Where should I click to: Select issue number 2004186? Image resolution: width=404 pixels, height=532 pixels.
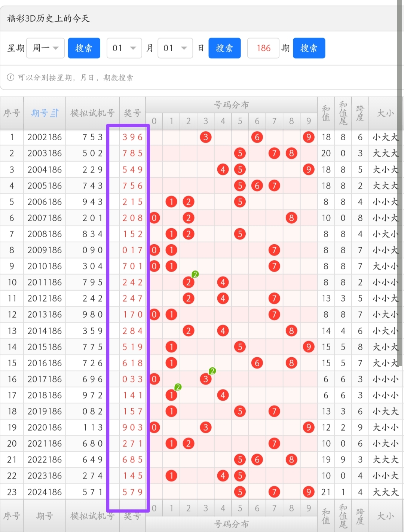tap(45, 170)
